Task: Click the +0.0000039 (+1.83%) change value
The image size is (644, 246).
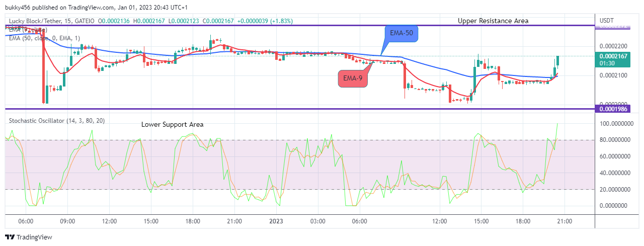Action: point(264,21)
